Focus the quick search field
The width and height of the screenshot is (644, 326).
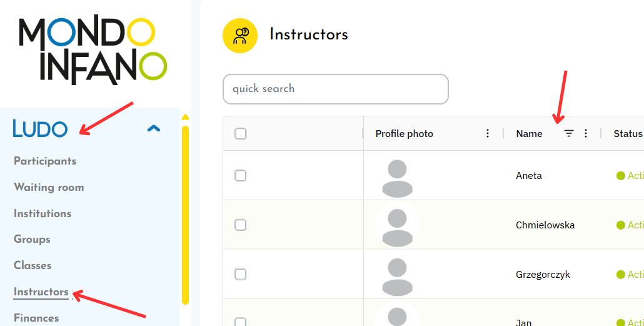click(x=335, y=89)
